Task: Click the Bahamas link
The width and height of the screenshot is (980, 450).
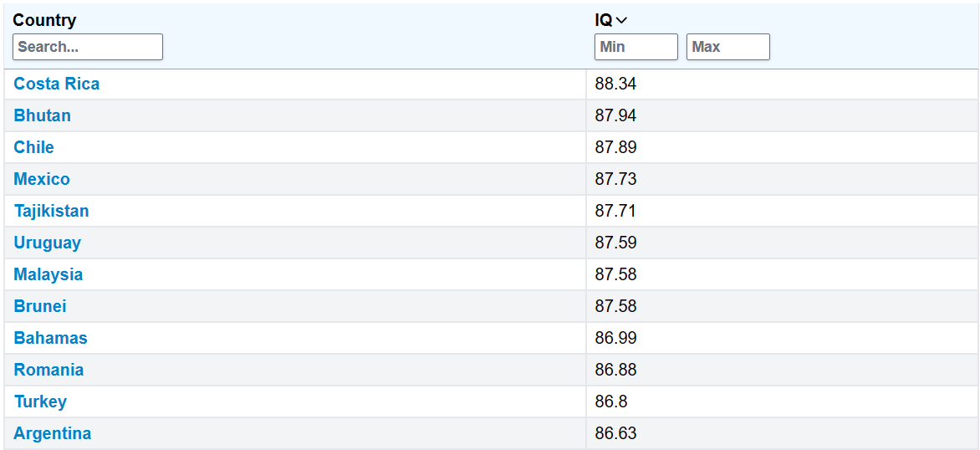Action: pyautogui.click(x=51, y=338)
